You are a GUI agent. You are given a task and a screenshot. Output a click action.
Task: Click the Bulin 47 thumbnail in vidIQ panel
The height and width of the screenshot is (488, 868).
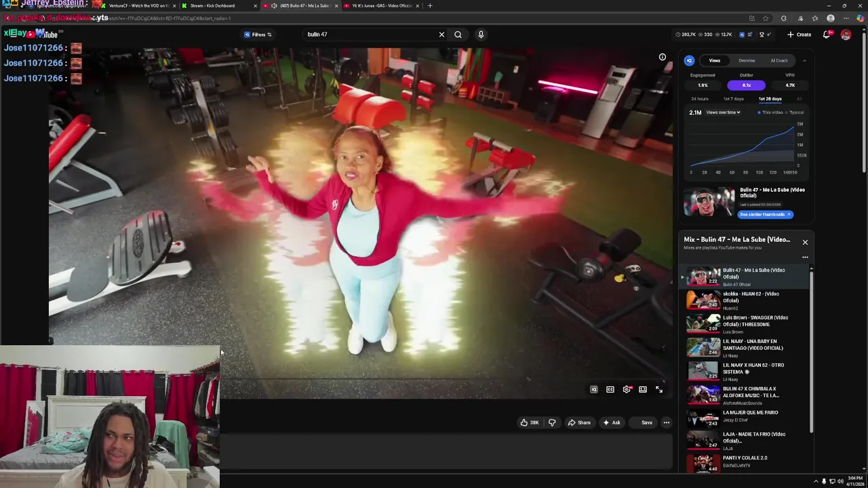pyautogui.click(x=709, y=202)
